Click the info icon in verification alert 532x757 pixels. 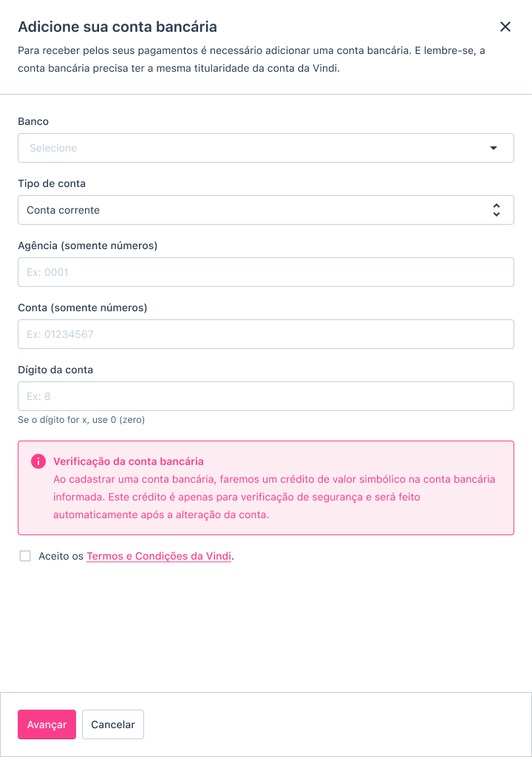(x=38, y=461)
